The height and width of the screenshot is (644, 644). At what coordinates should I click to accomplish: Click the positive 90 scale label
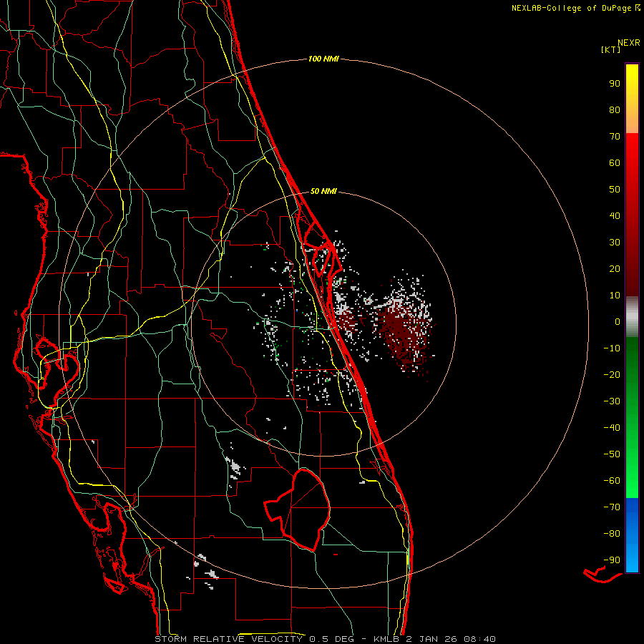tap(615, 84)
